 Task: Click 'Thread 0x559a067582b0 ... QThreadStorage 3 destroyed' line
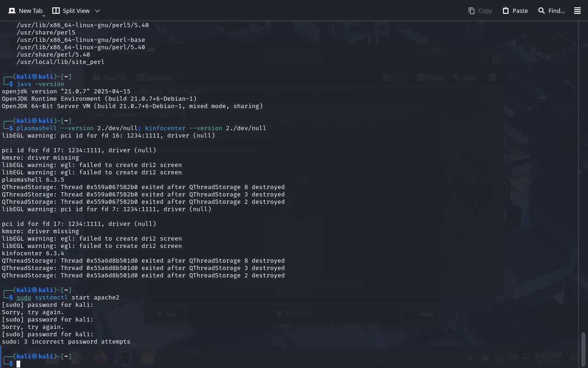tap(143, 195)
